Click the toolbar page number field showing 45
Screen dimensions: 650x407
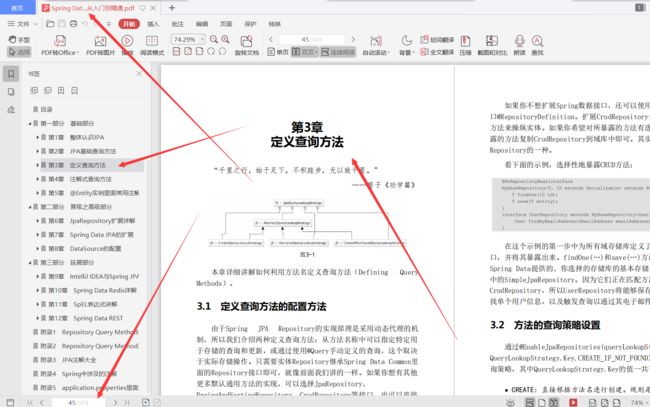pyautogui.click(x=312, y=39)
